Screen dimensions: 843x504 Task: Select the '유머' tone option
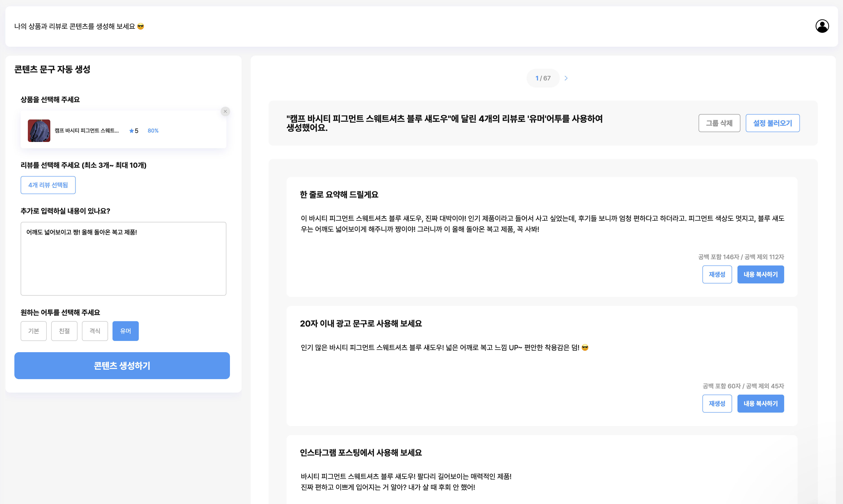[x=125, y=331]
